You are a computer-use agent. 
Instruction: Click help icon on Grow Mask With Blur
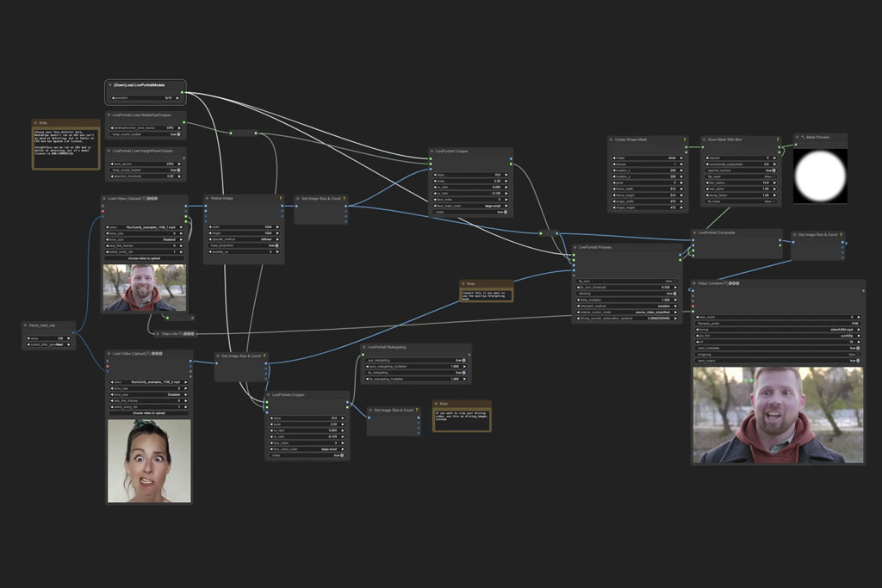778,140
